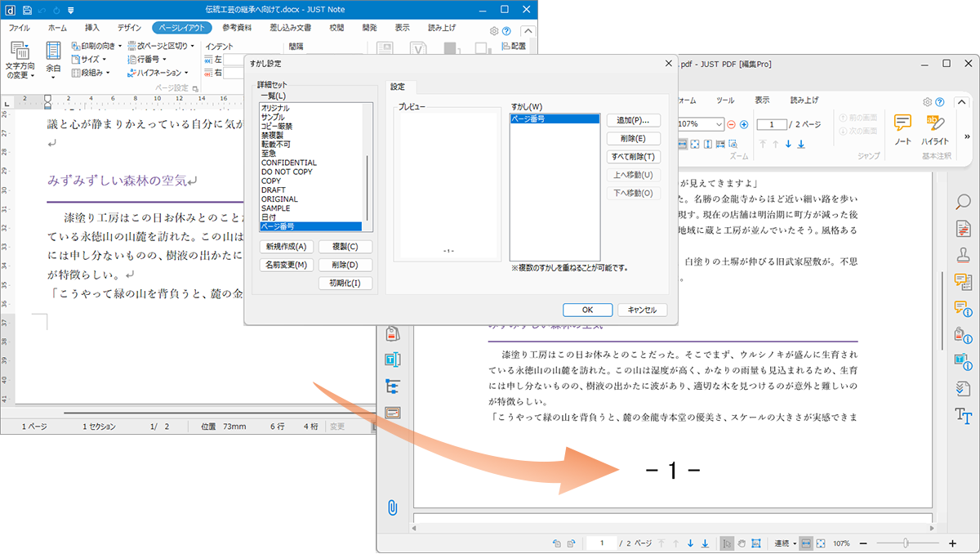The image size is (980, 554).
Task: Click the text tool icon in right sidebar
Action: [x=964, y=416]
